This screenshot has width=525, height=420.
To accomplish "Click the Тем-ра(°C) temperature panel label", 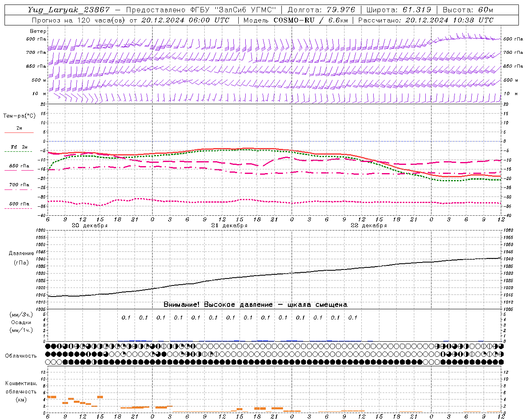I will (19, 116).
